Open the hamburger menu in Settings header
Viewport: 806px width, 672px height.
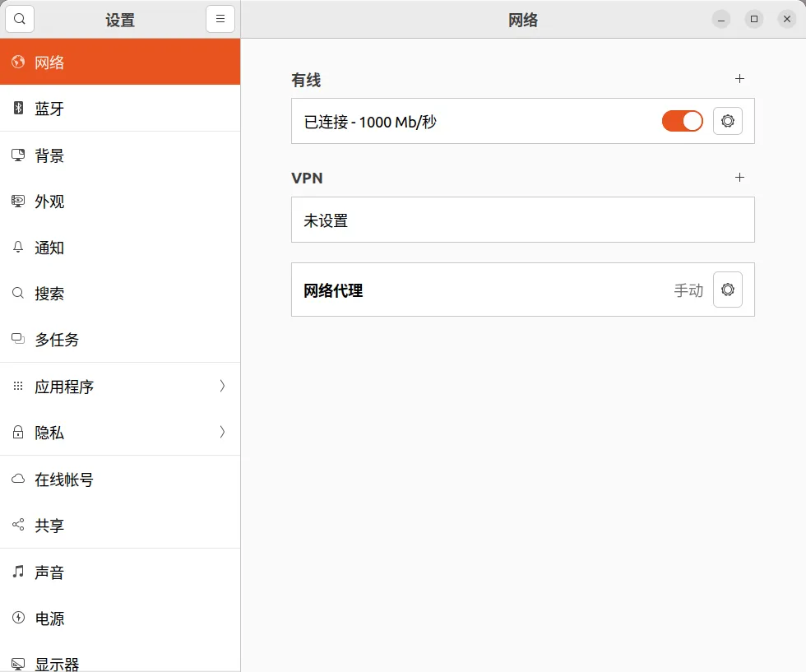click(x=220, y=19)
